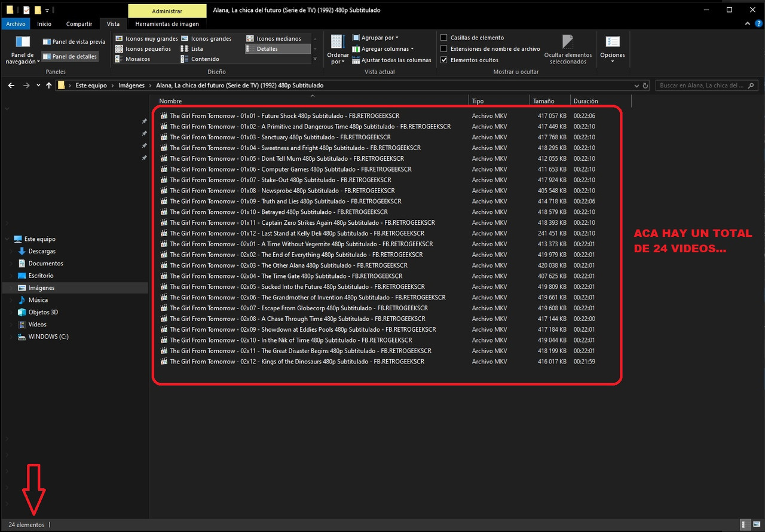
Task: Open Descargas in the navigation pane
Action: tap(42, 251)
